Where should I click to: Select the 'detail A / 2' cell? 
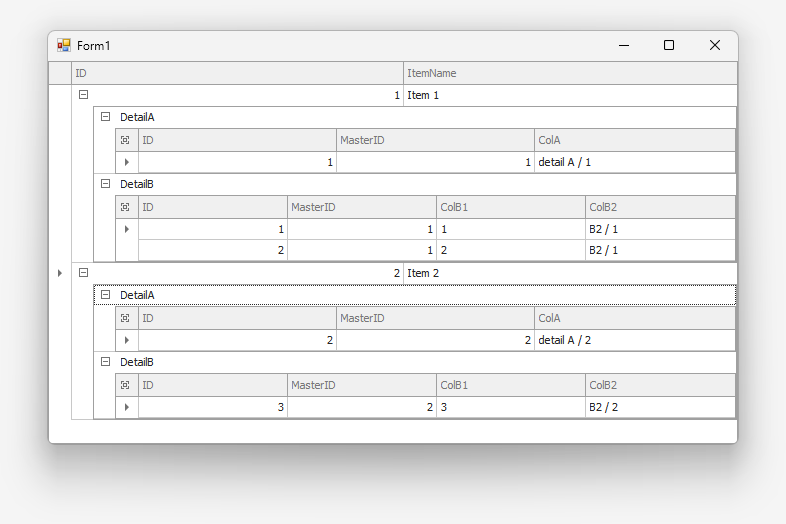635,340
